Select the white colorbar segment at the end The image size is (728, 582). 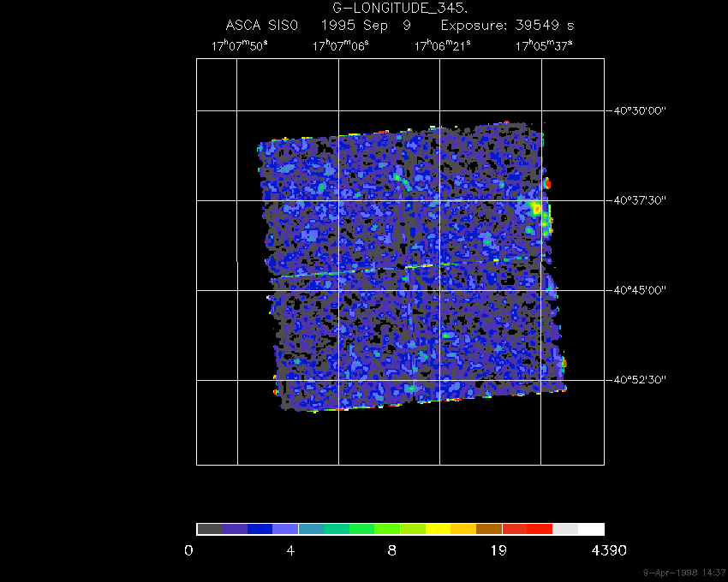[x=591, y=529]
